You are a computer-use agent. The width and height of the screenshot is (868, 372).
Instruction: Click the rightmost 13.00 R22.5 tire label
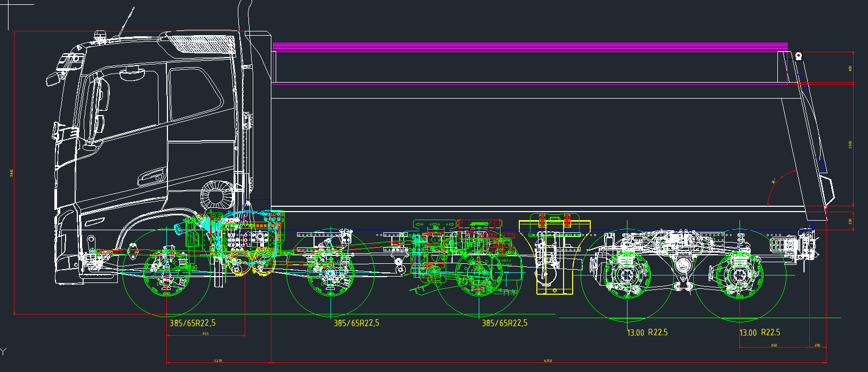[760, 333]
